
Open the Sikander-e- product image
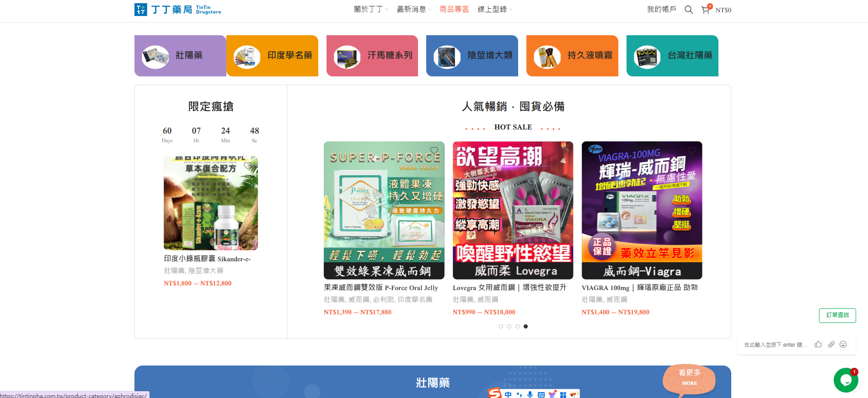point(211,203)
